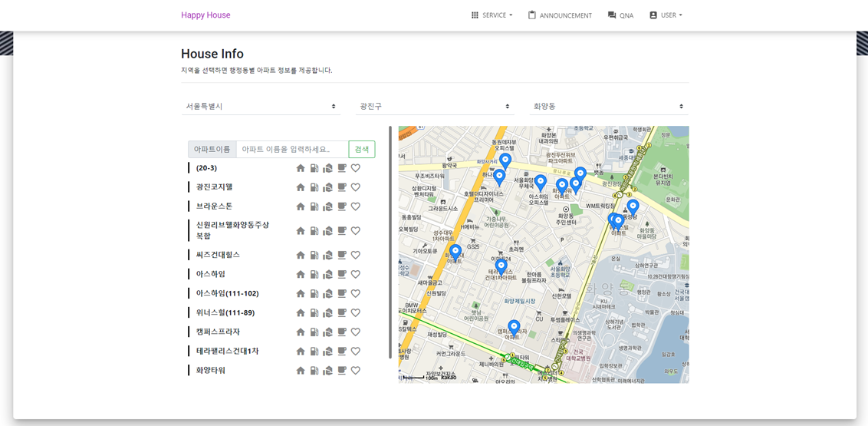Viewport: 868px width, 426px height.
Task: Select 위너스힐(111-89) in the list
Action: coord(225,313)
